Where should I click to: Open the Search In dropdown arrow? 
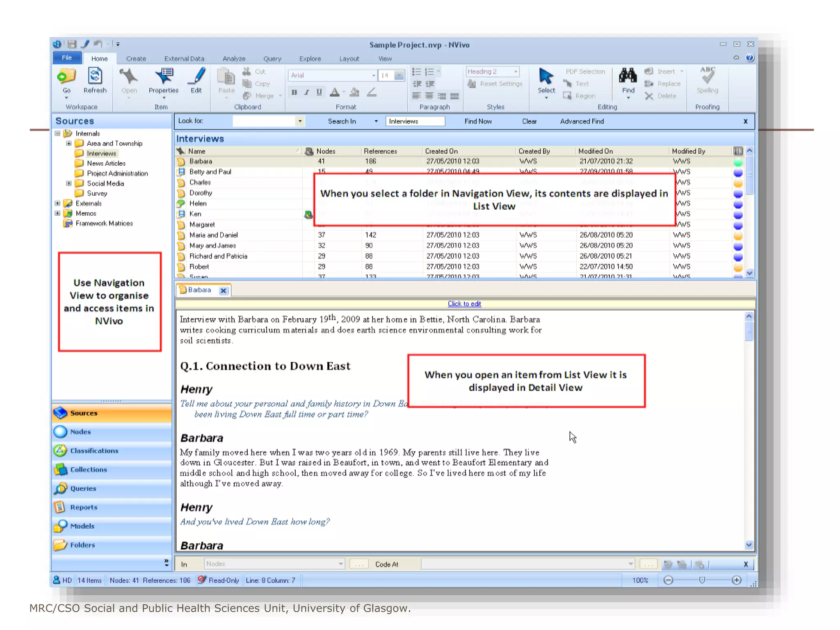tap(376, 121)
